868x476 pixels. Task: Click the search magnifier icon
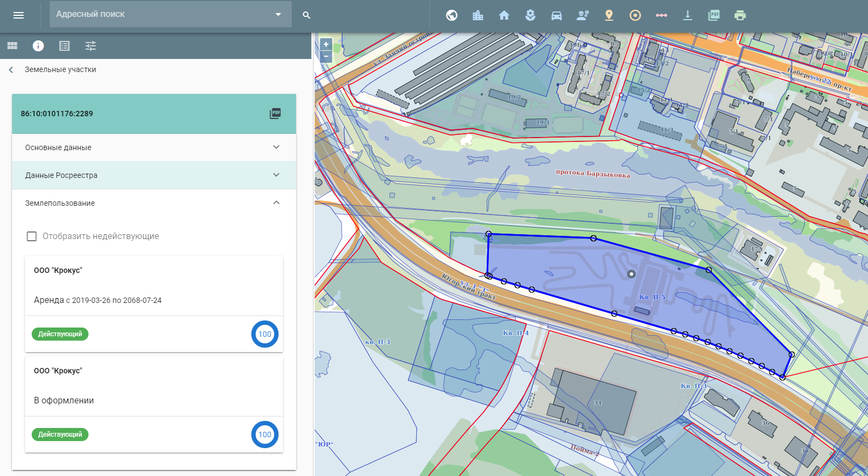coord(306,15)
